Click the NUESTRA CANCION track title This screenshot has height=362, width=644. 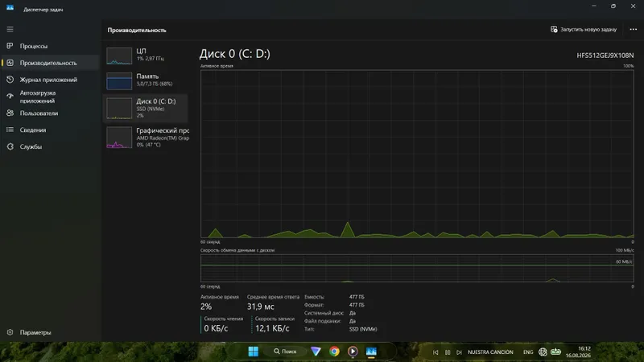490,352
